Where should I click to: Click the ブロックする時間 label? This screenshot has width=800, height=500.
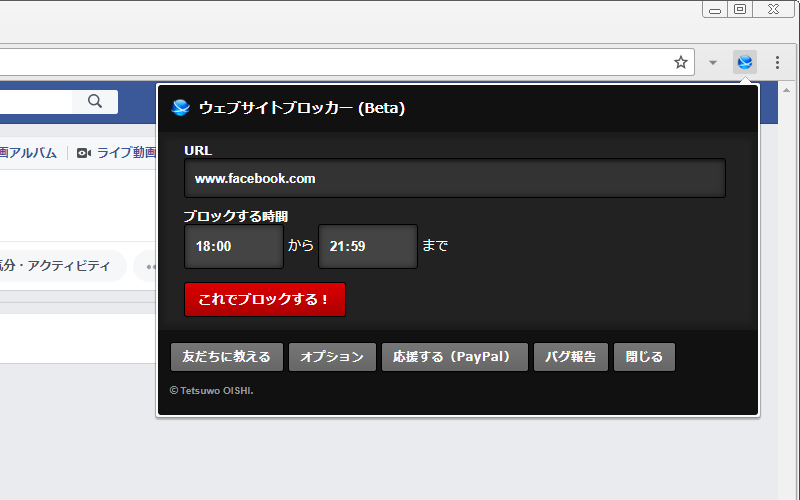pos(236,216)
